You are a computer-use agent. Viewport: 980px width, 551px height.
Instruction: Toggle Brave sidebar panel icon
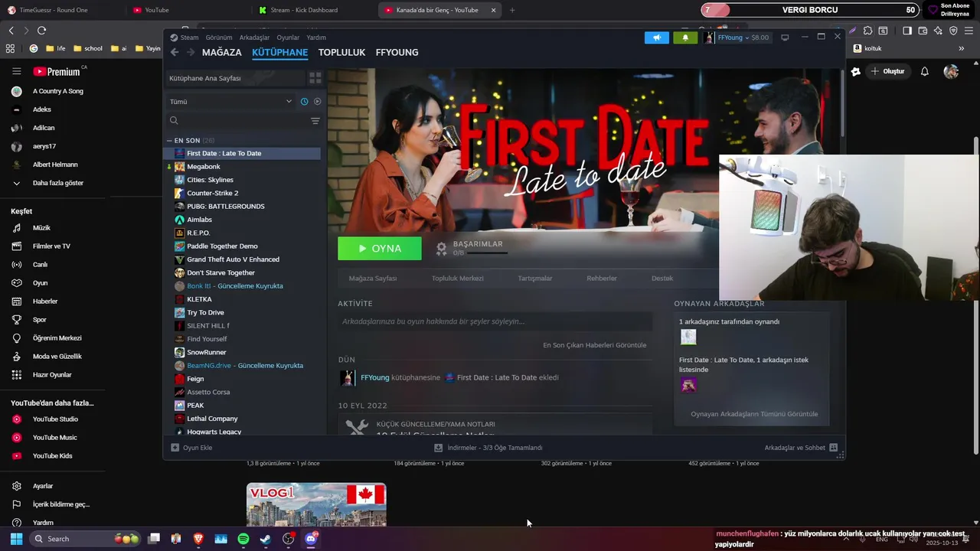click(x=906, y=31)
